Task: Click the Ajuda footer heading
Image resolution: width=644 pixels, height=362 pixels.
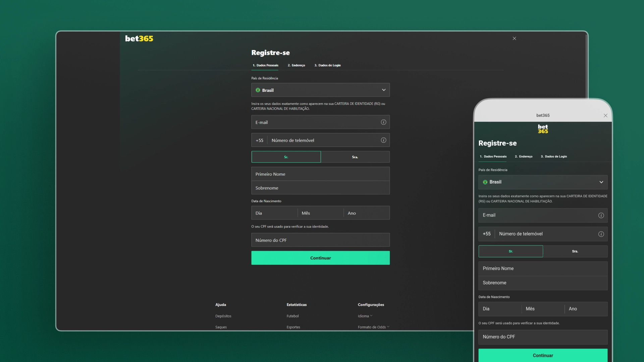Action: tap(221, 305)
